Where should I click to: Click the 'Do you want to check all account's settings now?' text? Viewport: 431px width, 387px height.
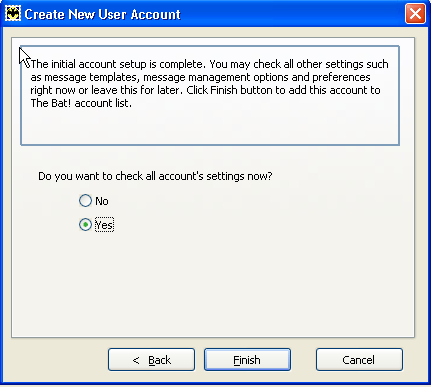[x=155, y=176]
